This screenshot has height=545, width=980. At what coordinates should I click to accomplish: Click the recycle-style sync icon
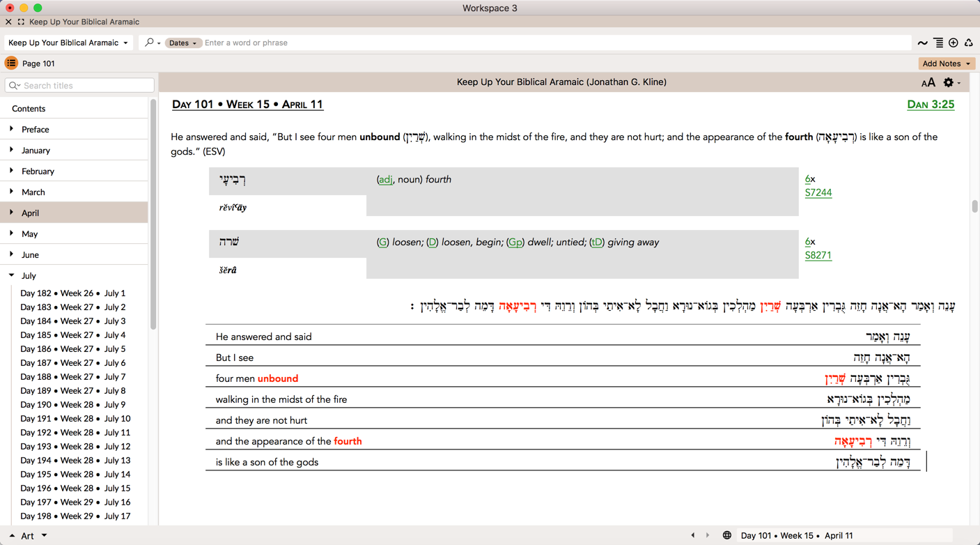tap(968, 43)
